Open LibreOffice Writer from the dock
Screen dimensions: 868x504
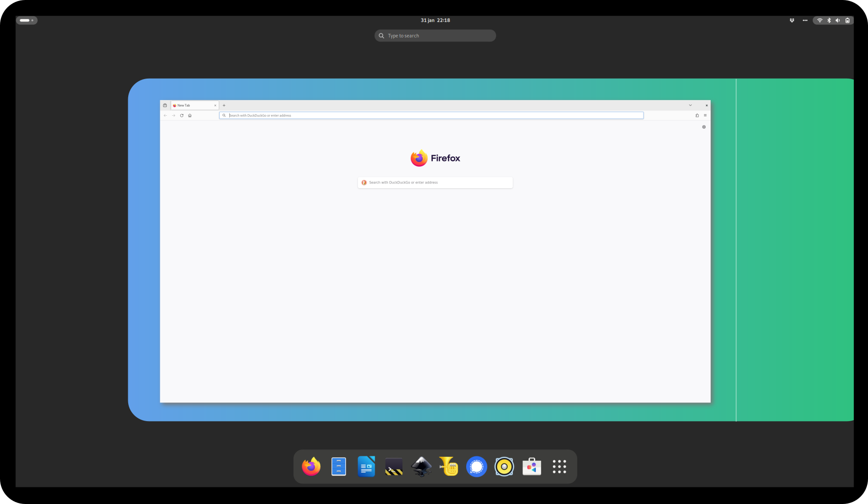(x=366, y=466)
